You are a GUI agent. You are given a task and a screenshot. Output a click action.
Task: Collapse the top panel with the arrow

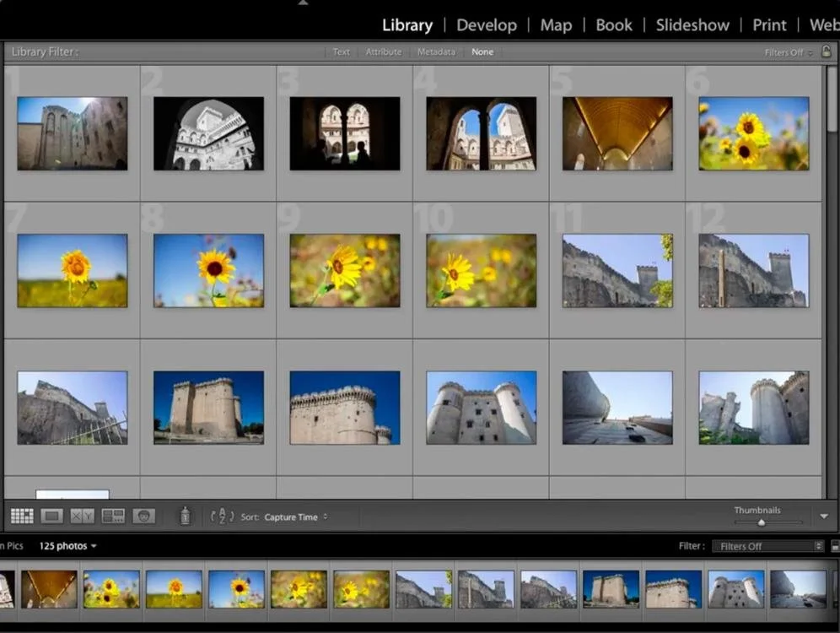tap(303, 3)
